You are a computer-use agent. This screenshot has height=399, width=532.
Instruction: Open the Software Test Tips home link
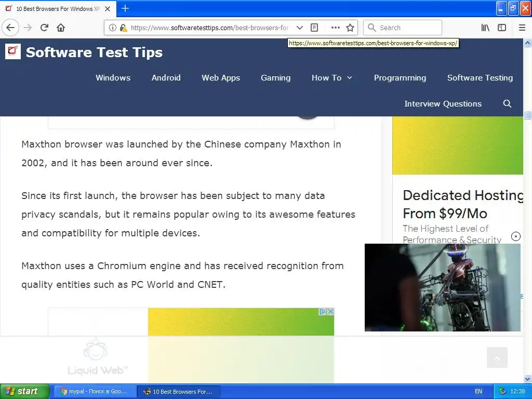95,52
